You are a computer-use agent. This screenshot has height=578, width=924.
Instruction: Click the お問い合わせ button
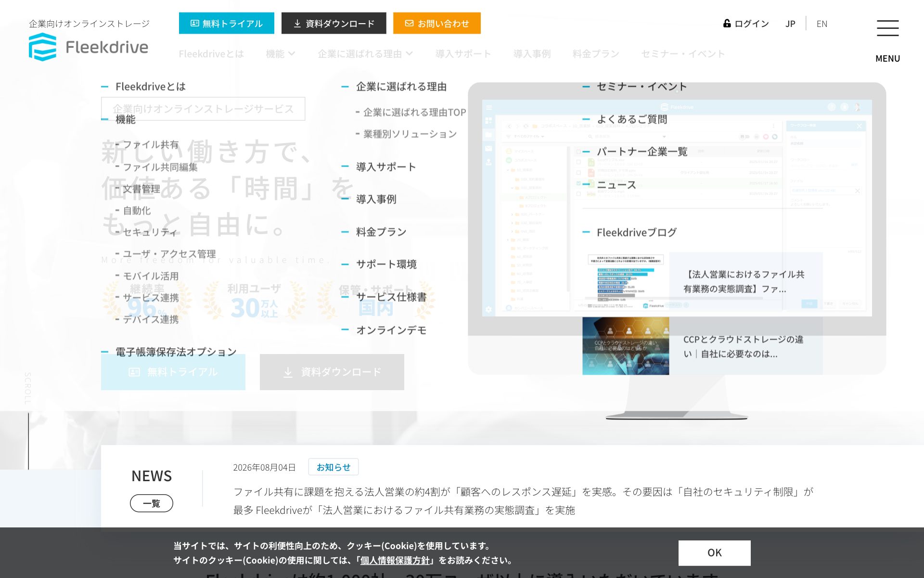[x=437, y=23]
